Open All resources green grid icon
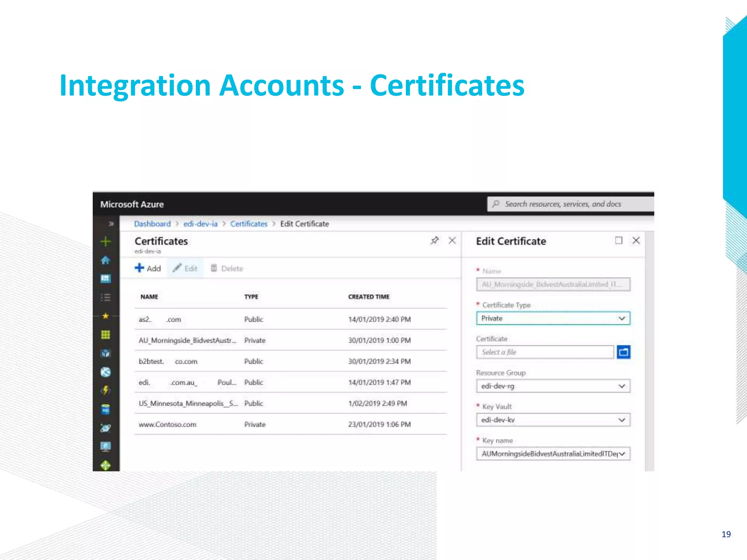Image resolution: width=747 pixels, height=560 pixels. tap(105, 335)
